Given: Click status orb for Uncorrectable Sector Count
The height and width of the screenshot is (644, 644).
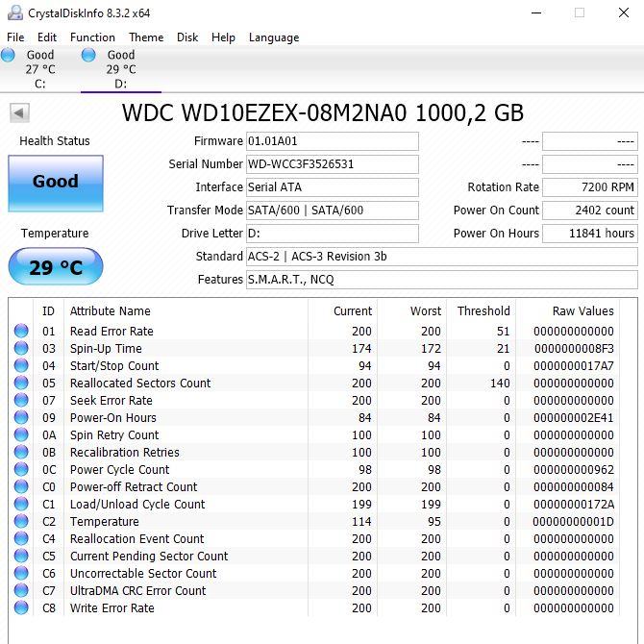Looking at the screenshot, I should 21,573.
